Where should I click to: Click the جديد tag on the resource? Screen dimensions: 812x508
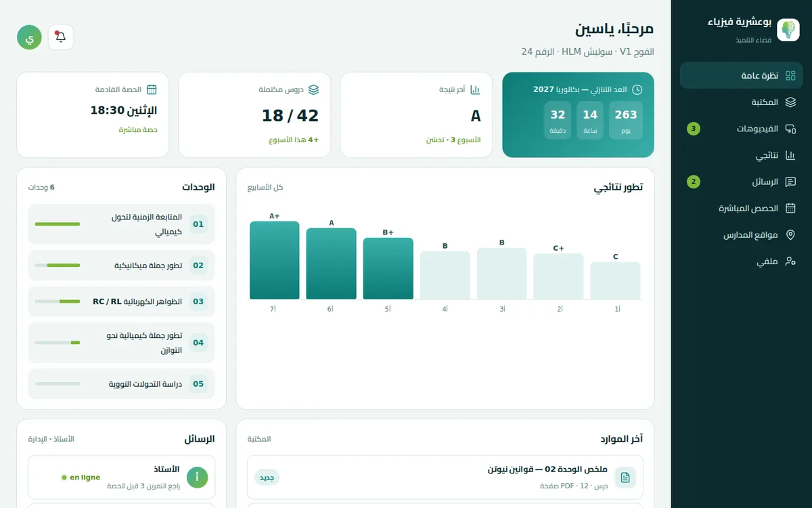(267, 478)
